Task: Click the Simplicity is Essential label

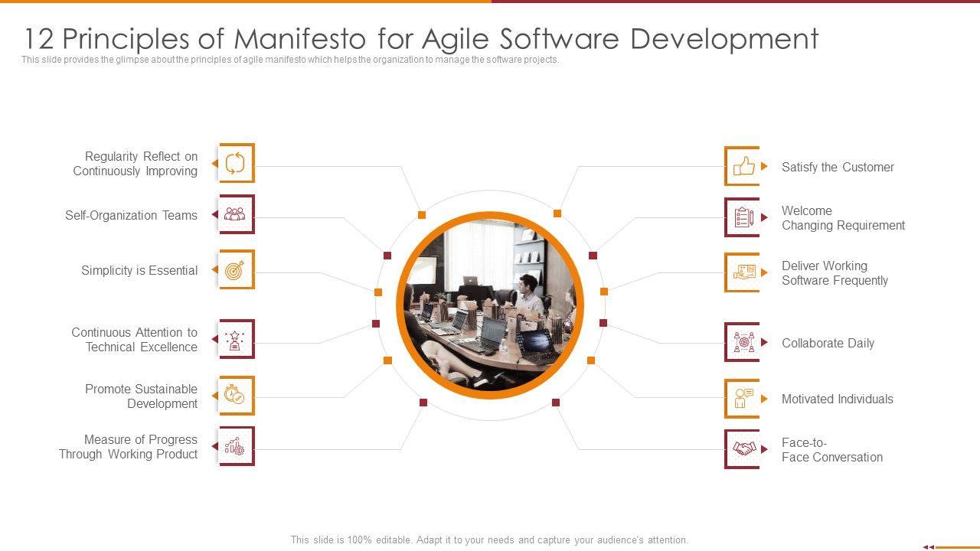Action: (x=139, y=270)
